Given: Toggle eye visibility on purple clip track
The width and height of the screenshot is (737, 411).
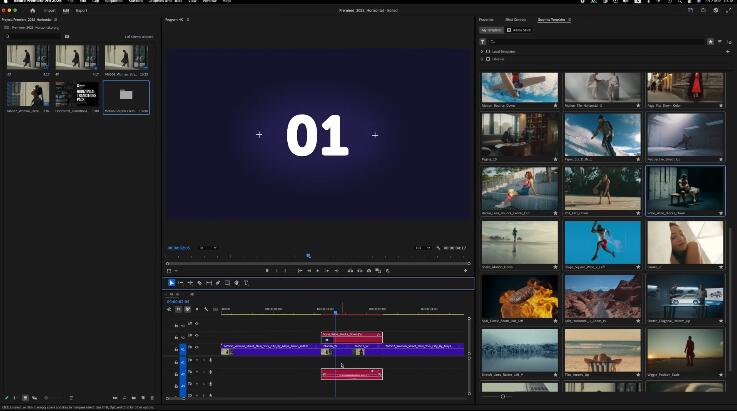Looking at the screenshot, I should [x=196, y=348].
